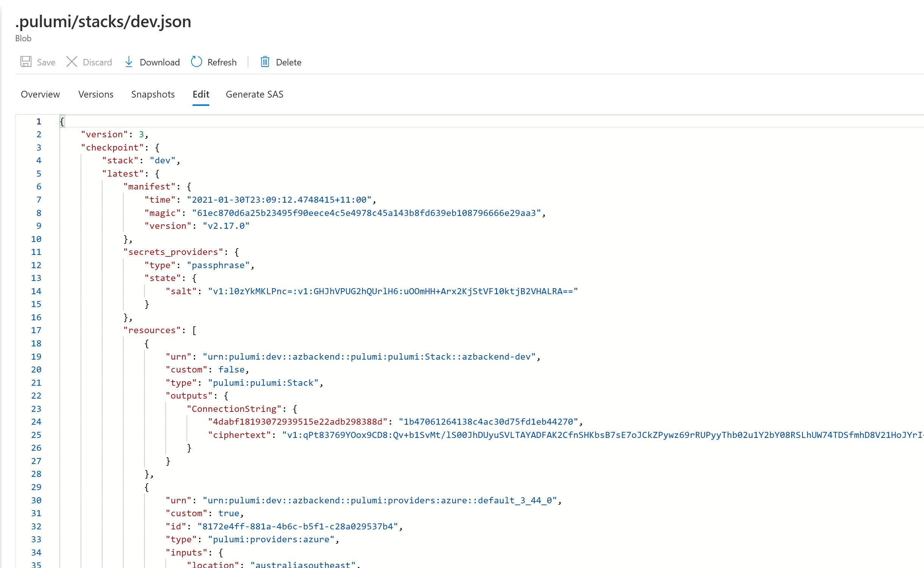The height and width of the screenshot is (568, 924).
Task: Refresh the blob contents
Action: pyautogui.click(x=222, y=62)
